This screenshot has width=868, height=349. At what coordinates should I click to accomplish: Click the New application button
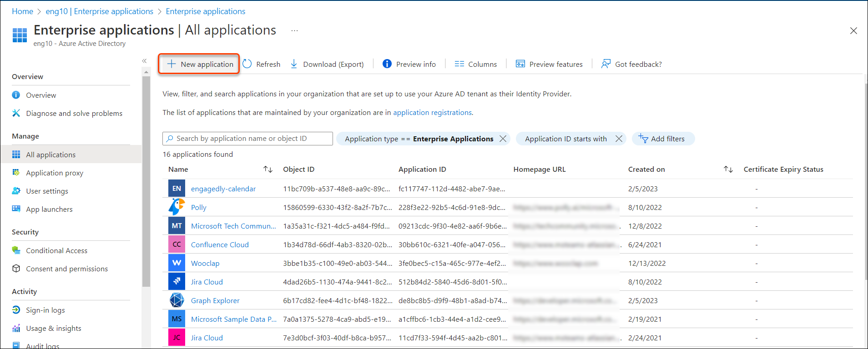tap(199, 64)
